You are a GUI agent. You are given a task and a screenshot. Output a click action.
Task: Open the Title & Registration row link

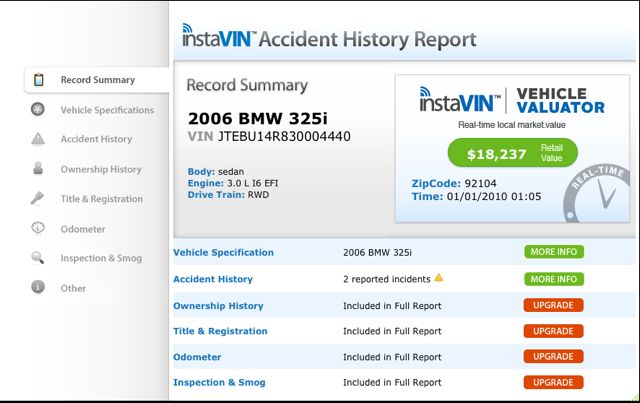click(220, 331)
